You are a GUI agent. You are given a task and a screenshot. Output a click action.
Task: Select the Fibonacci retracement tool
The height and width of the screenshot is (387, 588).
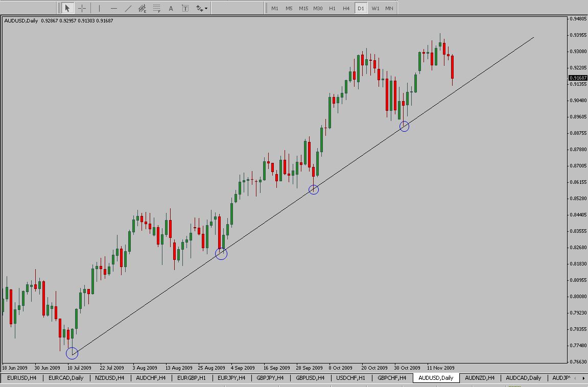click(156, 8)
